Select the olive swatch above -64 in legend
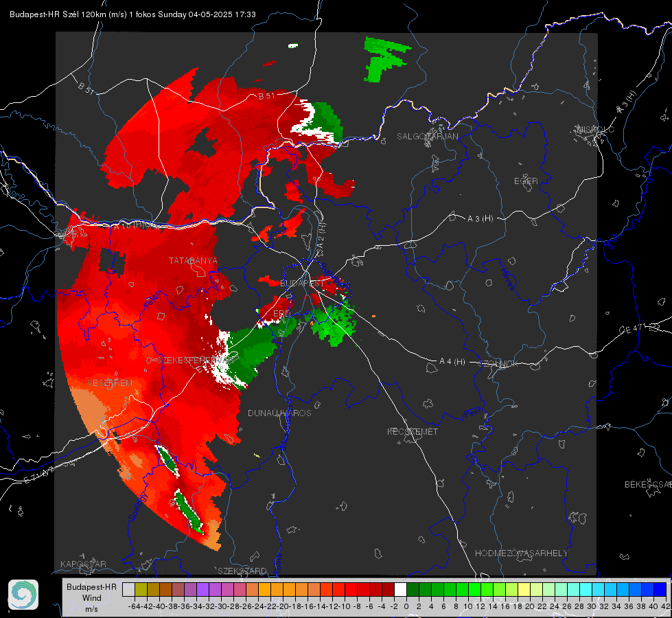Image resolution: width=672 pixels, height=618 pixels. pos(141,589)
